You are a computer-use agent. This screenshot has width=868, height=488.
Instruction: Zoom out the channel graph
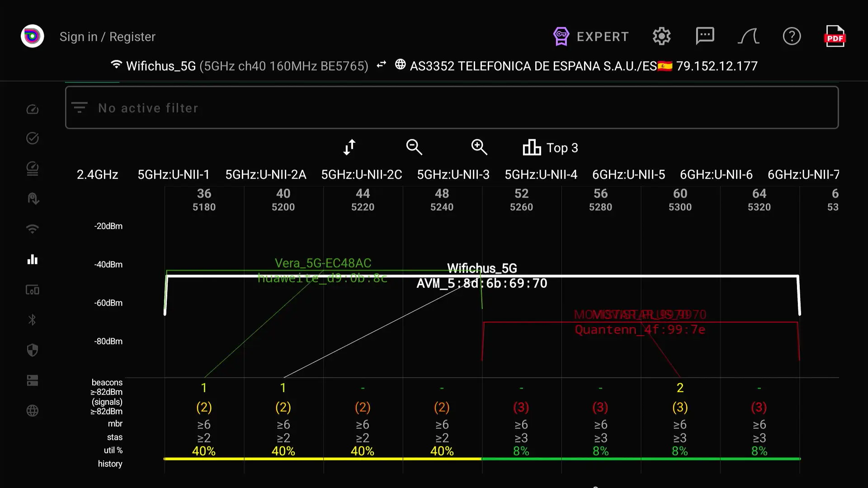(414, 147)
